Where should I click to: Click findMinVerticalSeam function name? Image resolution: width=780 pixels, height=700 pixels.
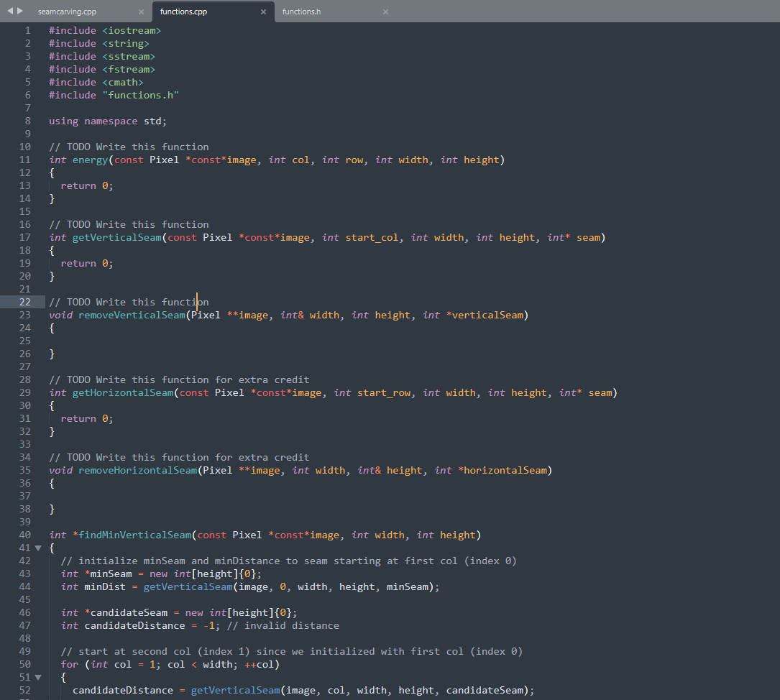click(x=135, y=535)
